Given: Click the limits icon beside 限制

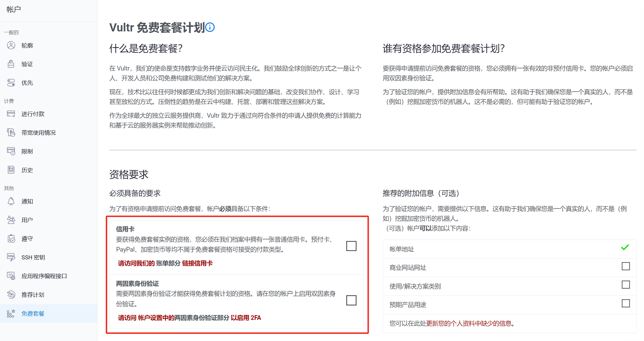Looking at the screenshot, I should [11, 151].
